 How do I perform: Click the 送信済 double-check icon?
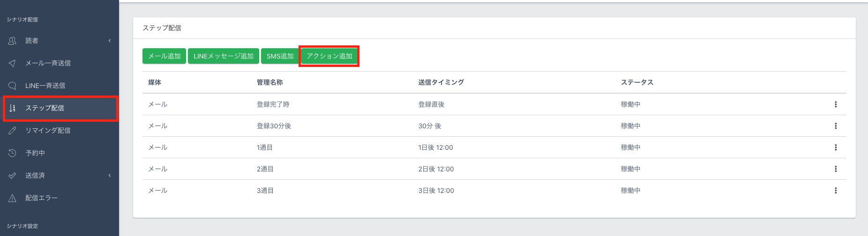click(13, 176)
